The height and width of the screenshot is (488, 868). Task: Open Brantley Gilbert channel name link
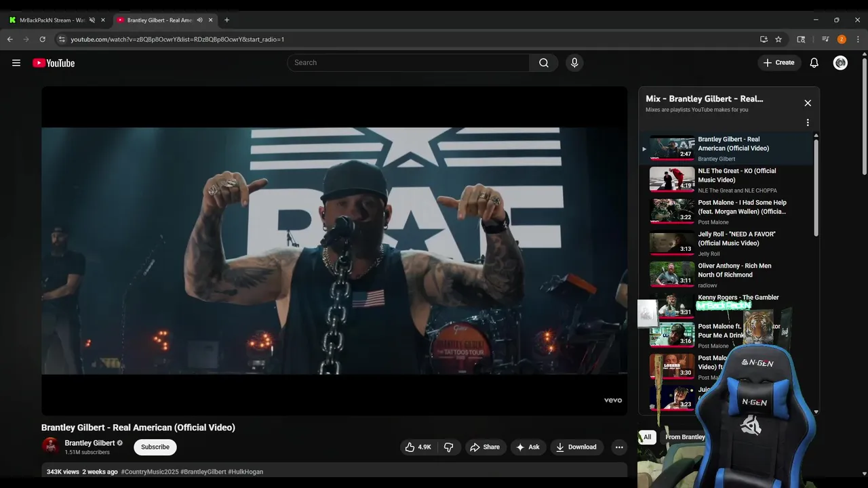90,443
